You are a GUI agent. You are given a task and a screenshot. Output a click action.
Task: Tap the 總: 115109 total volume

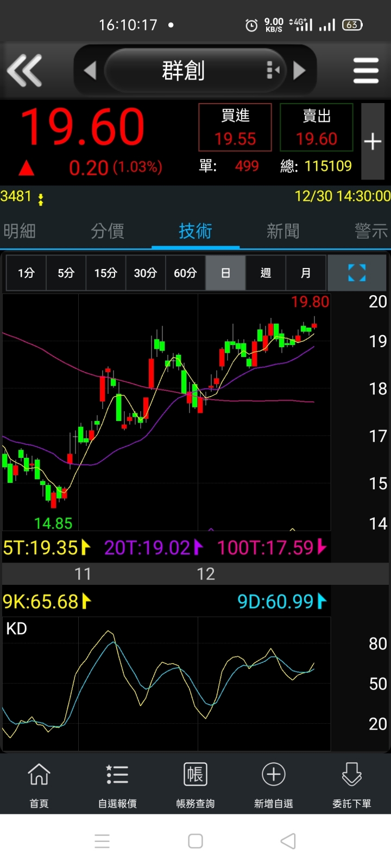click(316, 166)
